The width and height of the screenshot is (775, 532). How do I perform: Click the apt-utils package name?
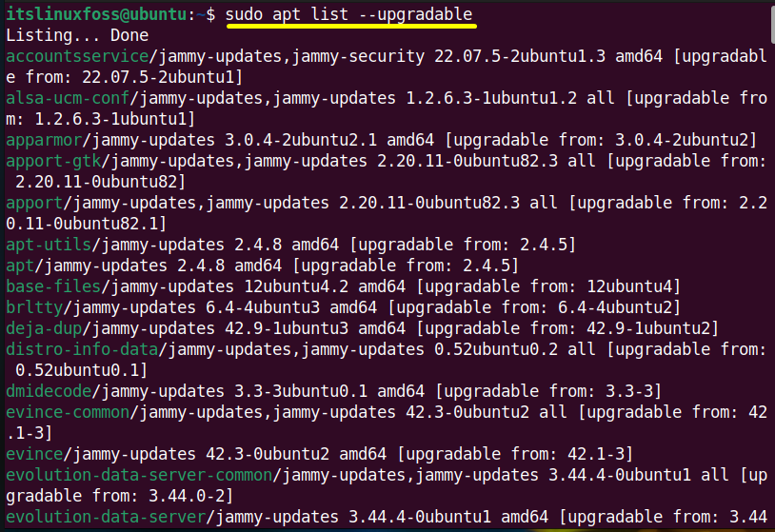point(49,245)
